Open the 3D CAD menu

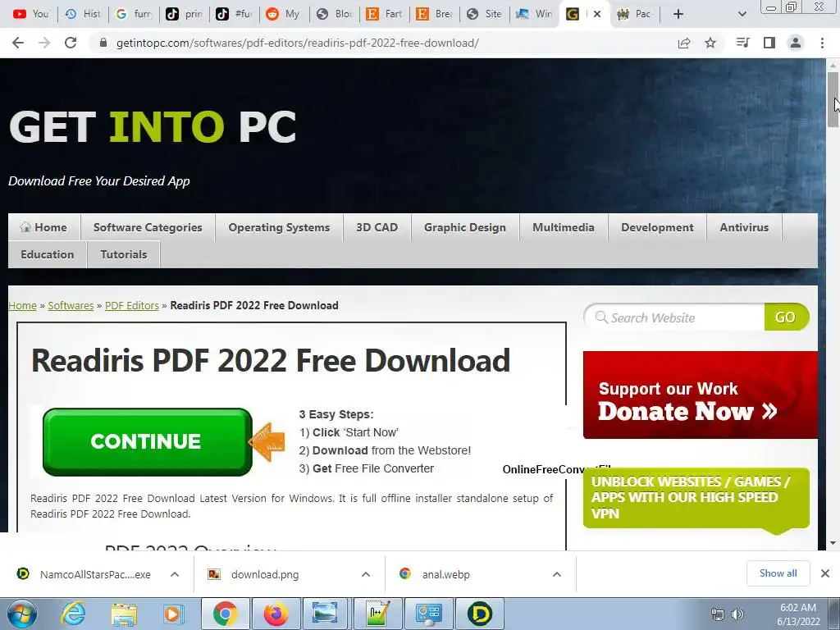coord(377,227)
